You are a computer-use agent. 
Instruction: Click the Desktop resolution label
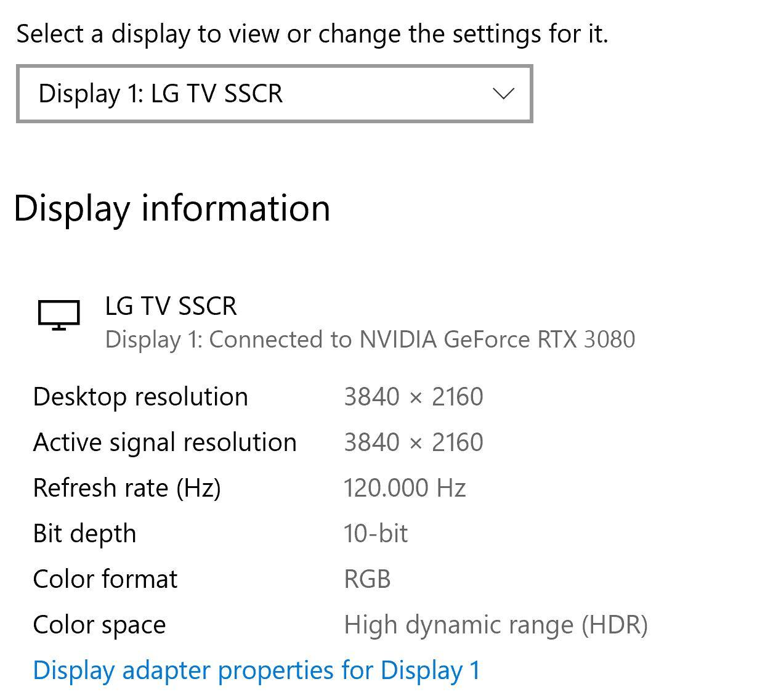140,397
